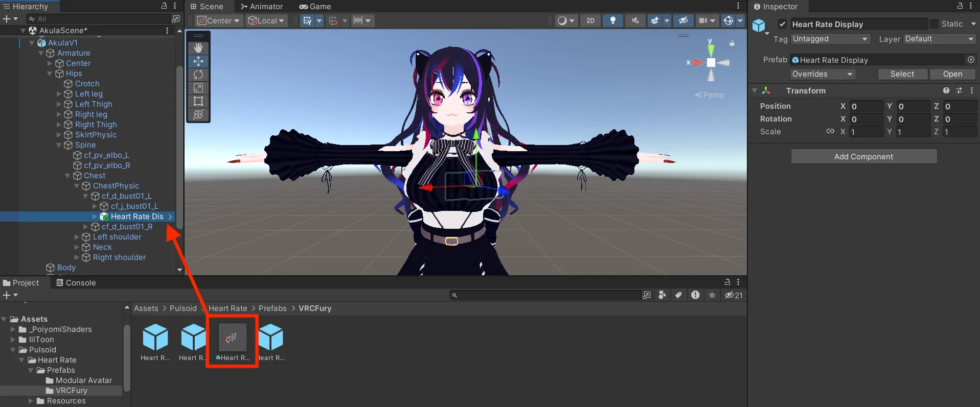The width and height of the screenshot is (980, 407).
Task: Toggle constrained proportions link on Scale
Action: click(830, 132)
